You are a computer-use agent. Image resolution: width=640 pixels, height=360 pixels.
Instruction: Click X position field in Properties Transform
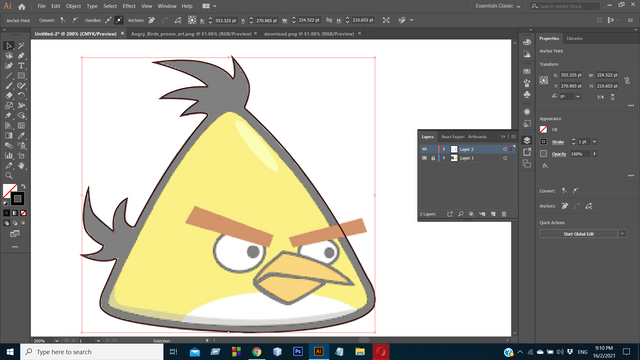tap(571, 75)
